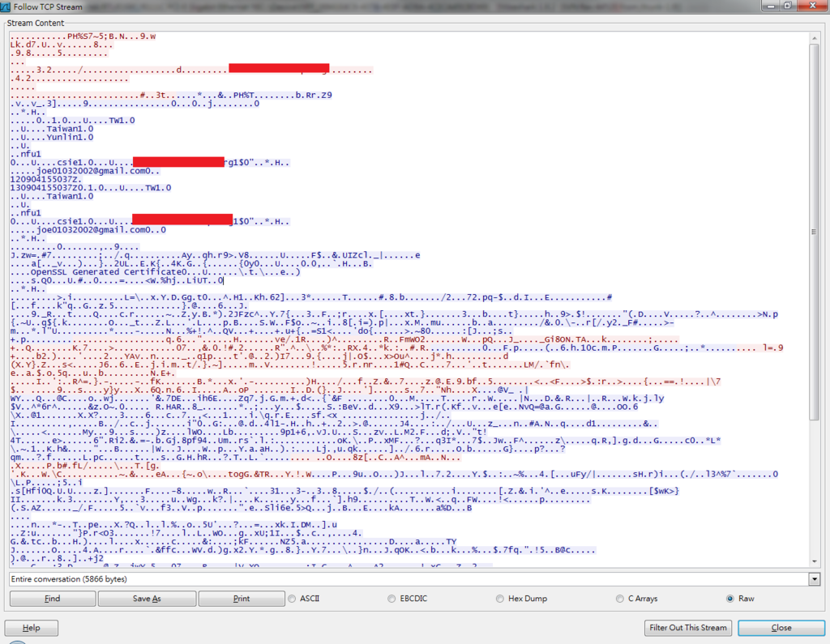Click the Find button
Image resolution: width=830 pixels, height=644 pixels.
53,599
